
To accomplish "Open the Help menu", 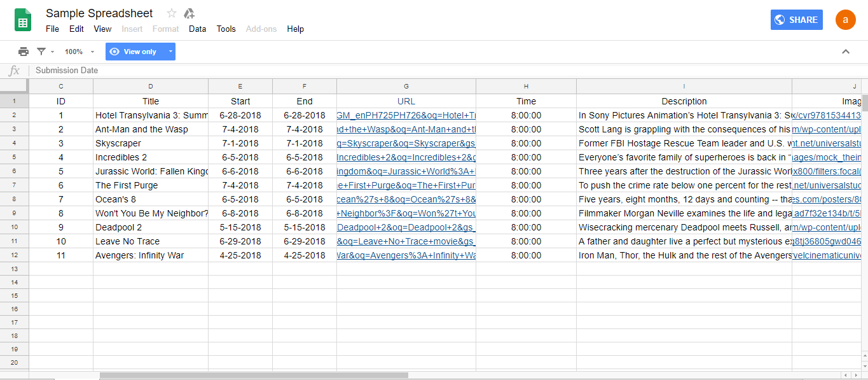I will click(x=295, y=29).
